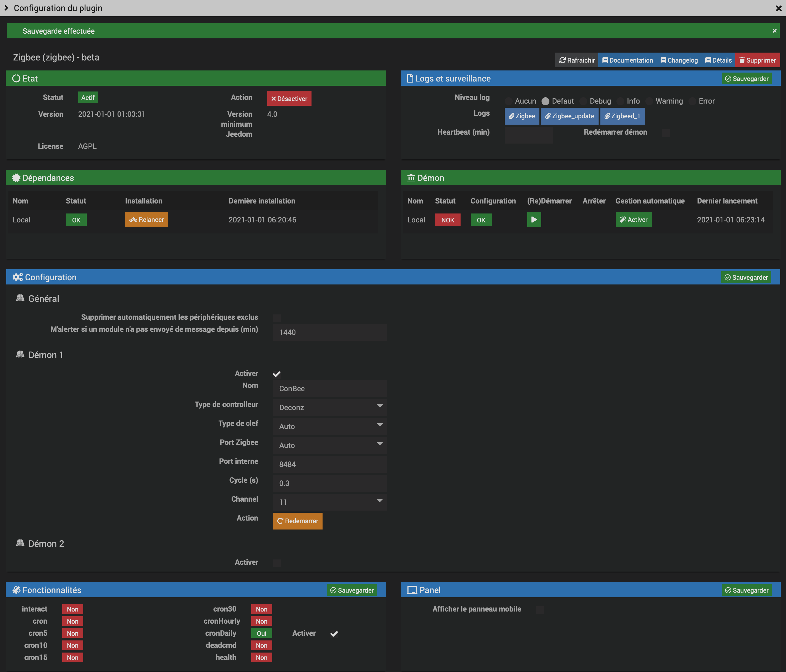This screenshot has width=786, height=672.
Task: Uncheck Activer for Démon 1
Action: (x=277, y=374)
